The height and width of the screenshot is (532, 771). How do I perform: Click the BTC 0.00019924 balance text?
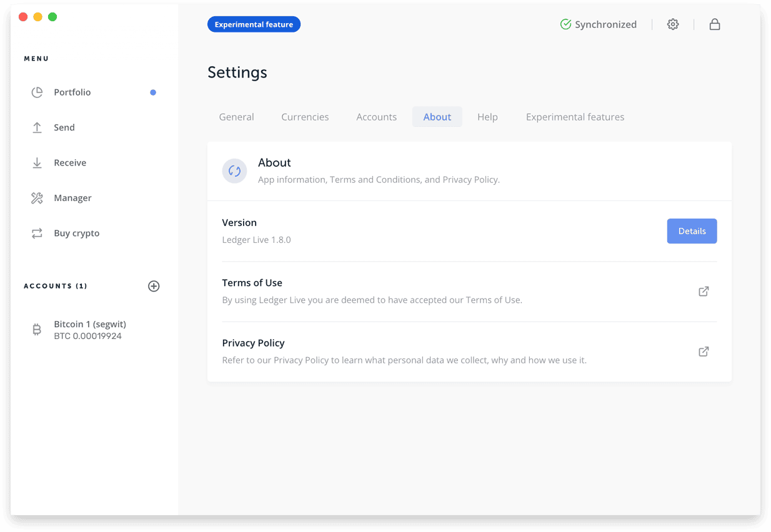(87, 336)
